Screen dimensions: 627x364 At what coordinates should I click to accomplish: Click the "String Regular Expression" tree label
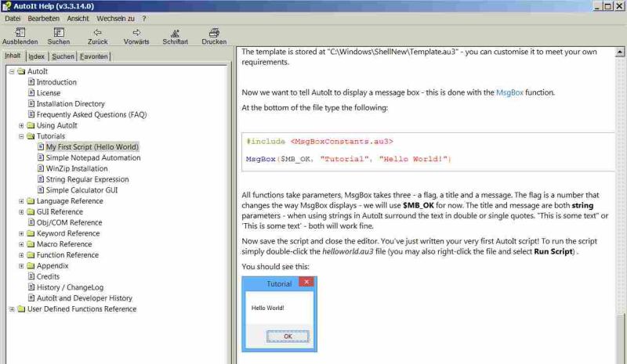[x=87, y=179]
